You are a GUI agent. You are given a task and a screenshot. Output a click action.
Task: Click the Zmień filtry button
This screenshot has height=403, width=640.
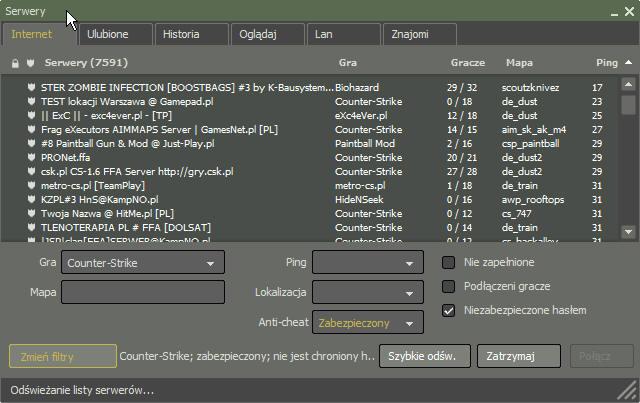coord(63,356)
